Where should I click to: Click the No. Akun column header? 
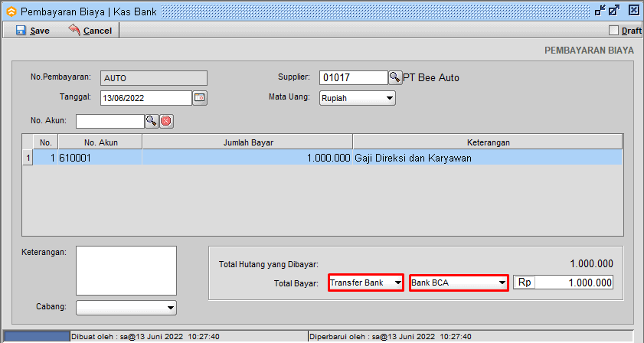100,142
